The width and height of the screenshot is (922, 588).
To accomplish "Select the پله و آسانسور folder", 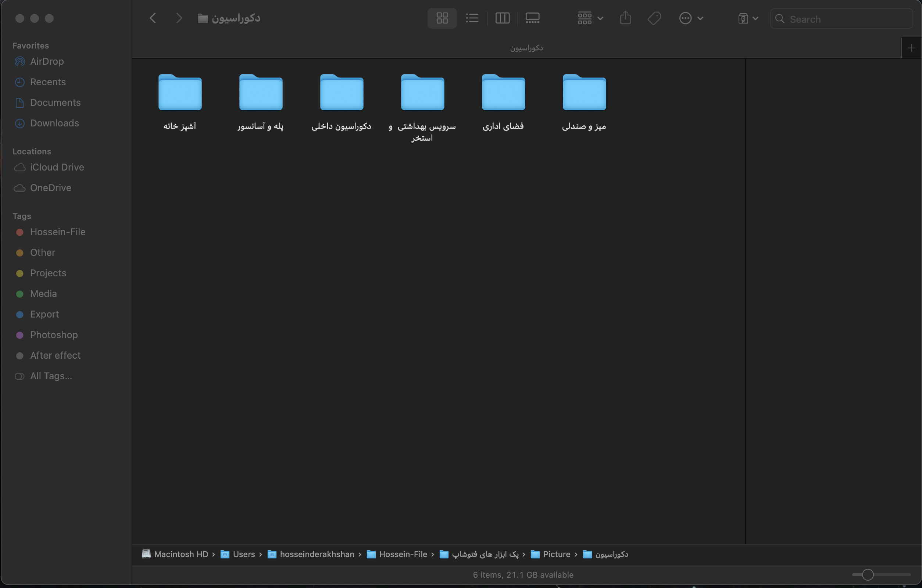I will click(261, 92).
